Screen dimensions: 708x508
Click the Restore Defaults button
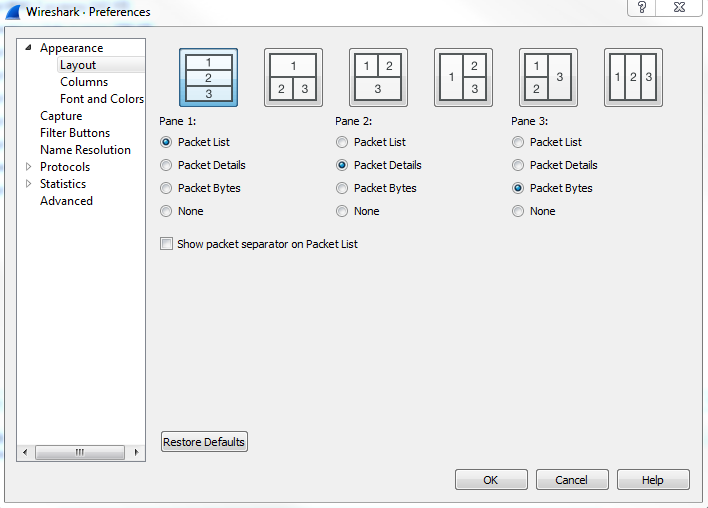pos(204,442)
